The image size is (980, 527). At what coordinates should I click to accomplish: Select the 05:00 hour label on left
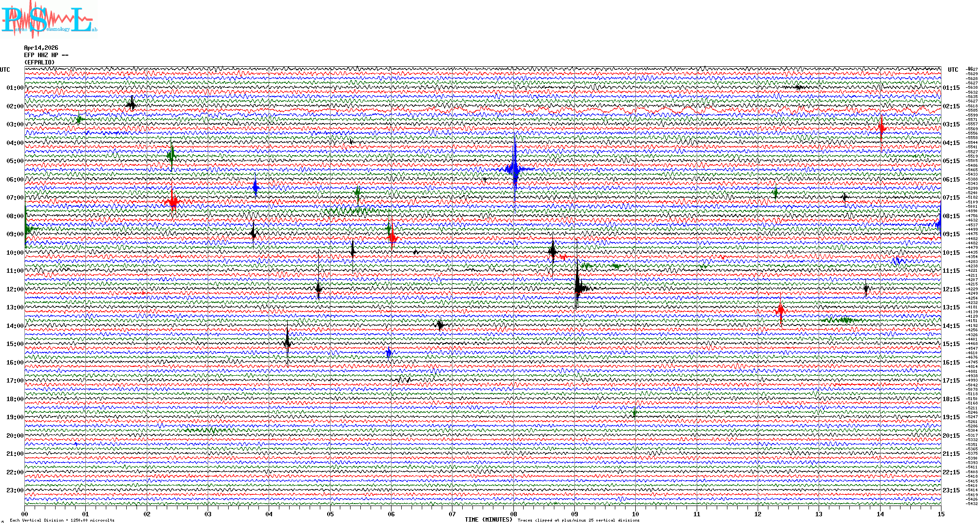[15, 161]
